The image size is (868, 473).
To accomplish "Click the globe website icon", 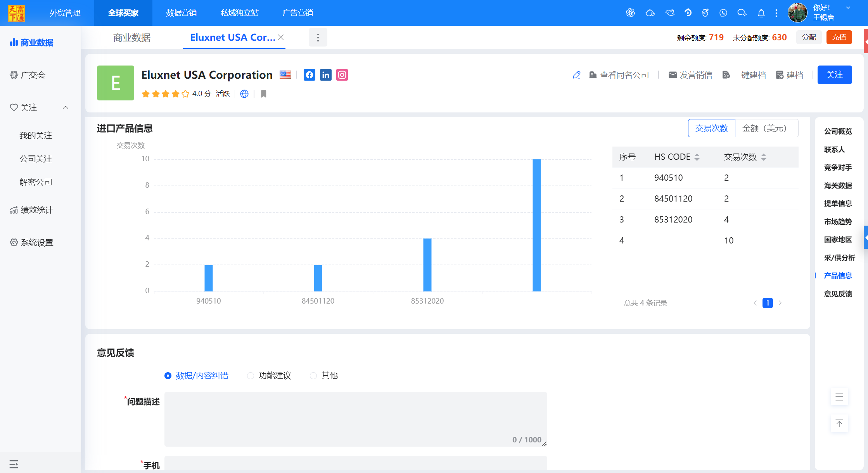I will pos(244,94).
